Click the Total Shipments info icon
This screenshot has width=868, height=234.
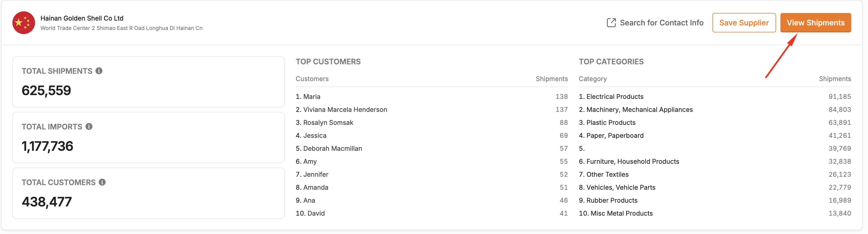click(x=99, y=71)
